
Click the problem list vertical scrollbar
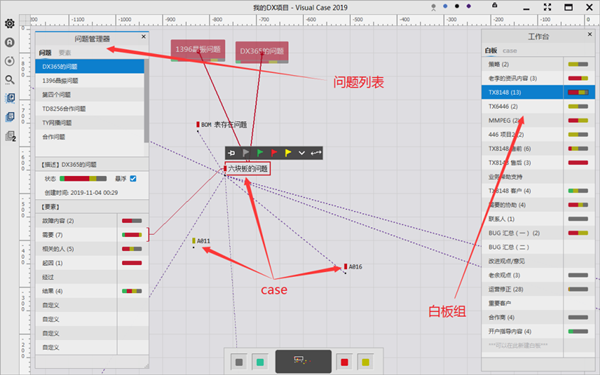point(146,100)
